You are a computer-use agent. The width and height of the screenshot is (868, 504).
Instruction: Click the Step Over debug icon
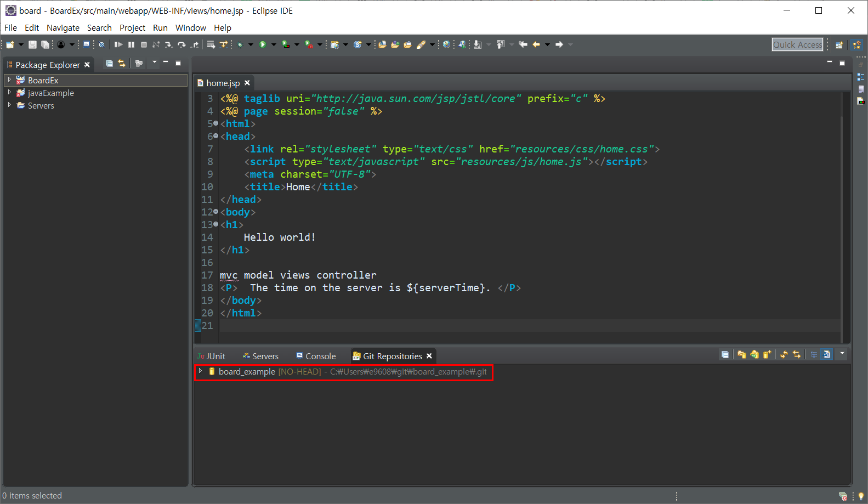(181, 44)
